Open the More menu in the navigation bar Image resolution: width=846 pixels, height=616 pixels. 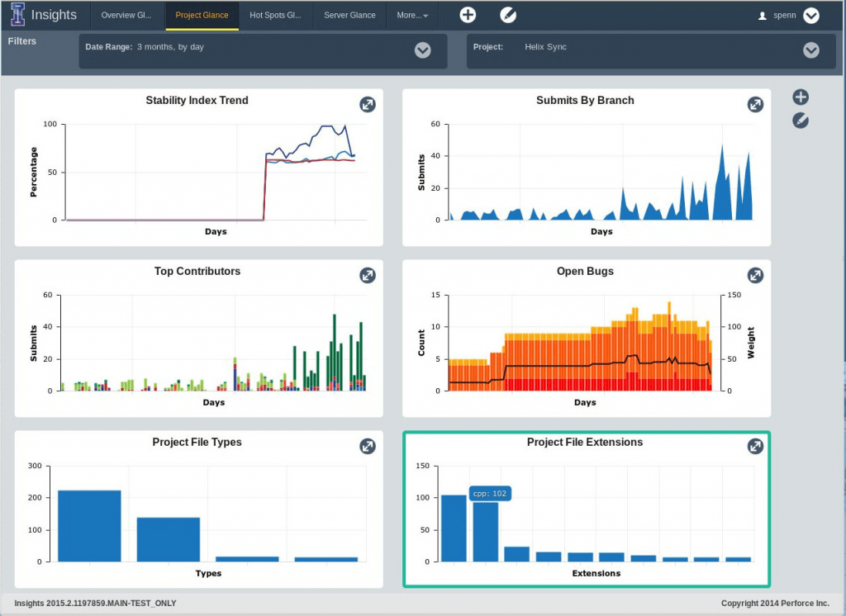[411, 15]
